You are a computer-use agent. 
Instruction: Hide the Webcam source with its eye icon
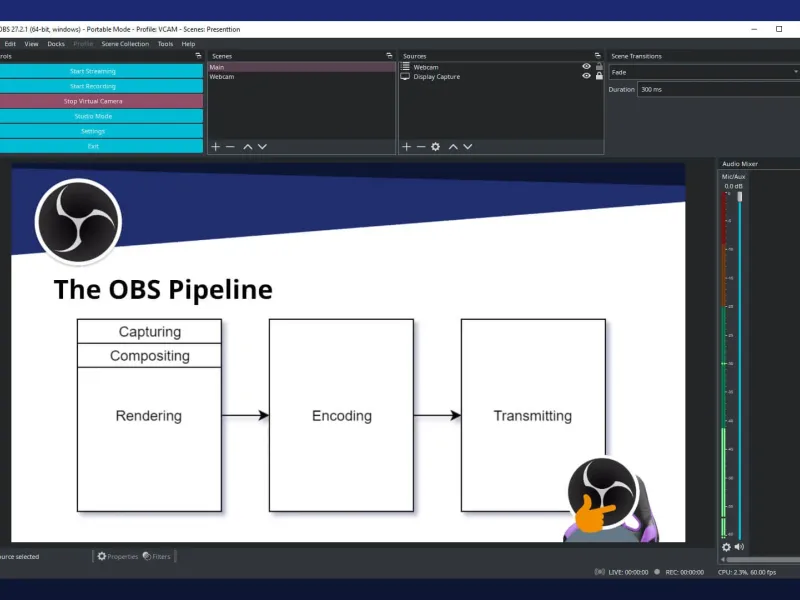coord(586,66)
